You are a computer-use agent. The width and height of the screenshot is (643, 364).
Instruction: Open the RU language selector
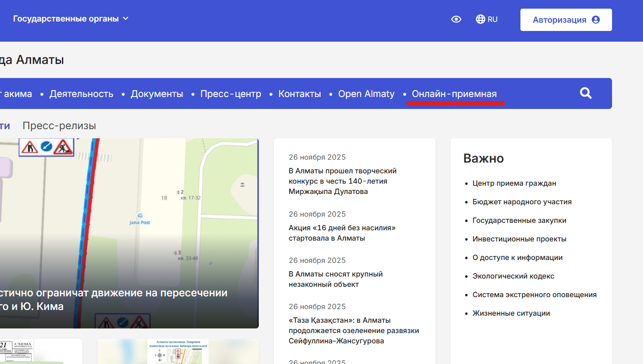click(487, 19)
